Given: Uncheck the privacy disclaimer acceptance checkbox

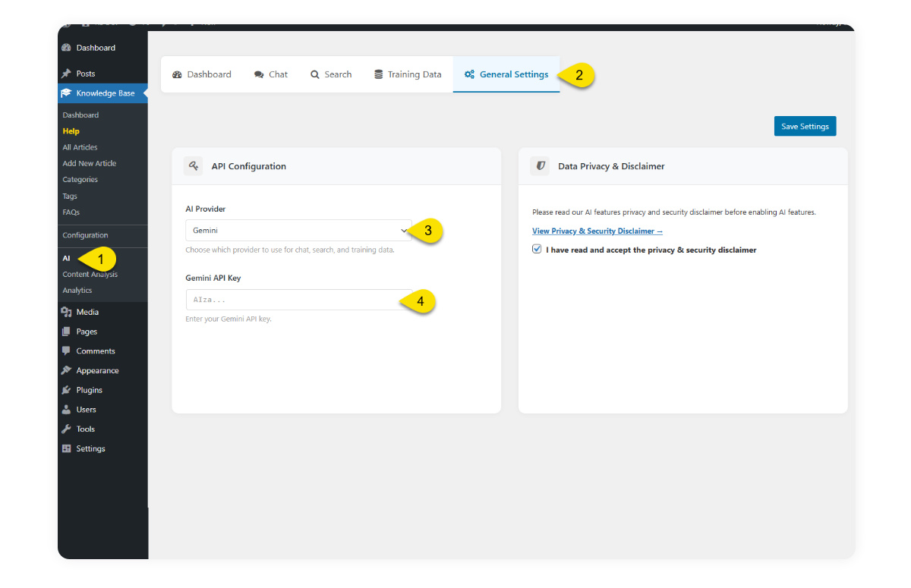Looking at the screenshot, I should point(537,249).
